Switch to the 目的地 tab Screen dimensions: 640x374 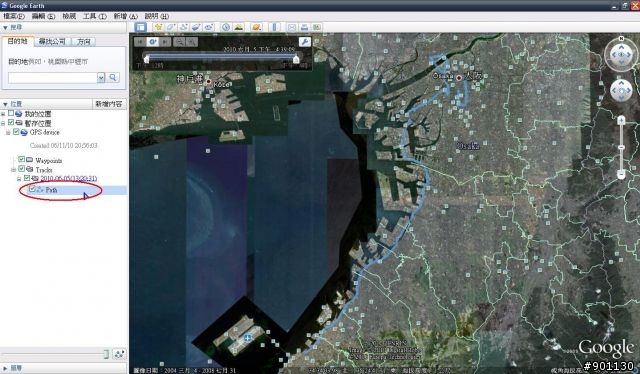click(18, 41)
